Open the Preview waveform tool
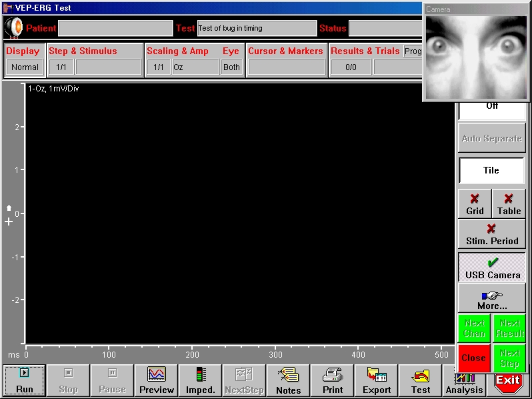Image resolution: width=532 pixels, height=399 pixels. click(157, 380)
